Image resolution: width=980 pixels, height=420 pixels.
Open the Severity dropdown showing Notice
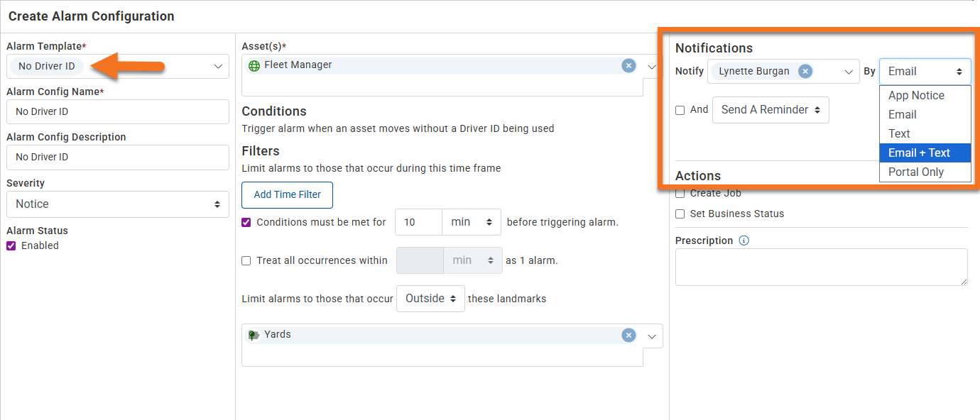[118, 204]
